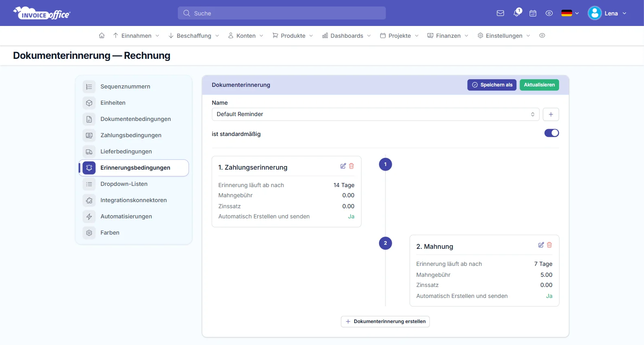Click the Invoice Office logo
644x345 pixels.
(42, 13)
